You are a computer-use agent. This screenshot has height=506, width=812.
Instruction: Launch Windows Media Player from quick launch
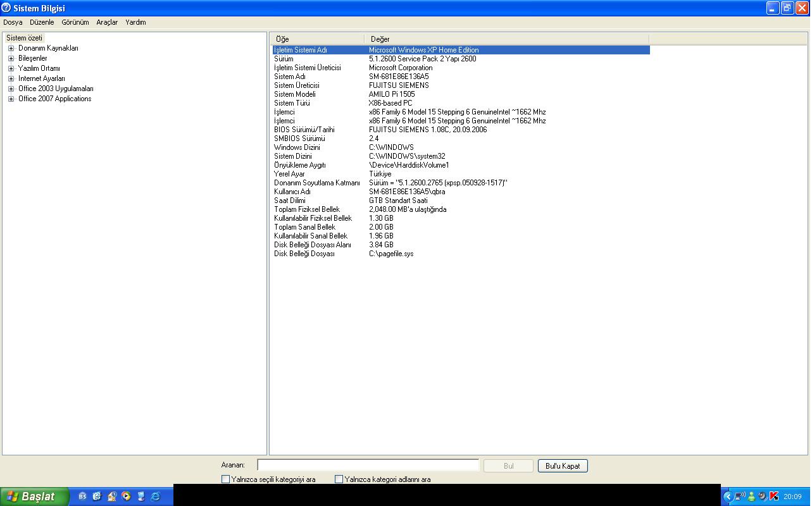pos(126,497)
